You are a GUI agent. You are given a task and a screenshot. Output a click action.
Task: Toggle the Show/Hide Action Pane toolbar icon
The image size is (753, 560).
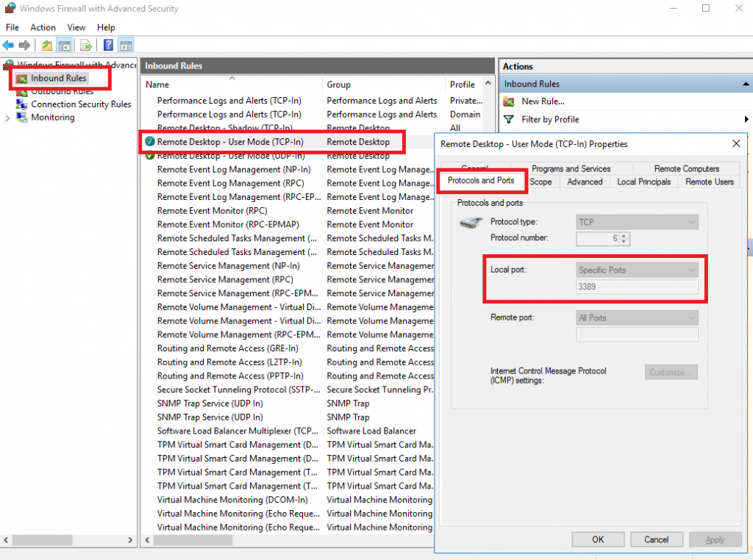click(126, 46)
